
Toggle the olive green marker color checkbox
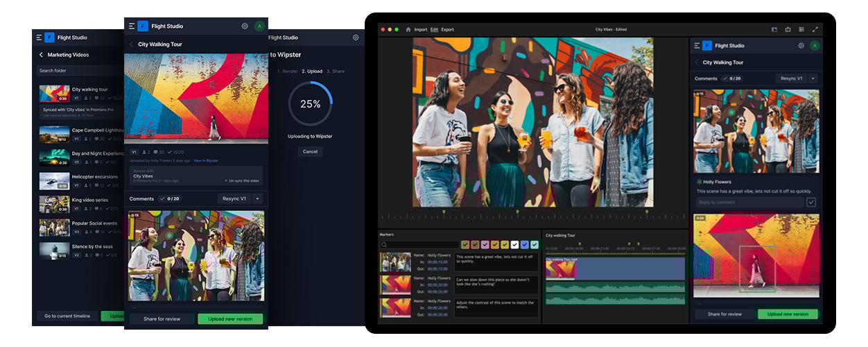point(465,245)
